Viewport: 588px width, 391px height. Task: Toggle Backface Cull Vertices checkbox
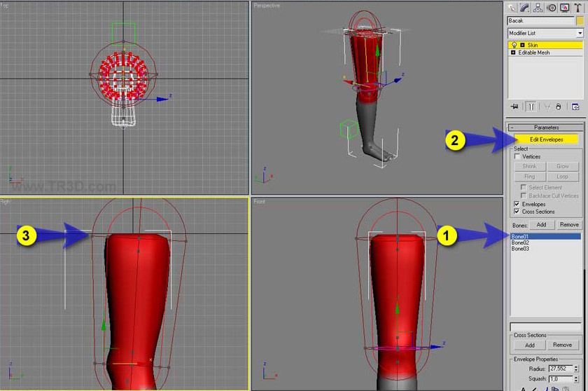[524, 195]
